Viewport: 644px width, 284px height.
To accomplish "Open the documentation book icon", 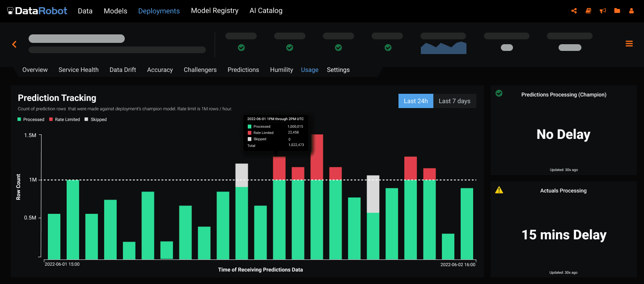I will [x=589, y=11].
